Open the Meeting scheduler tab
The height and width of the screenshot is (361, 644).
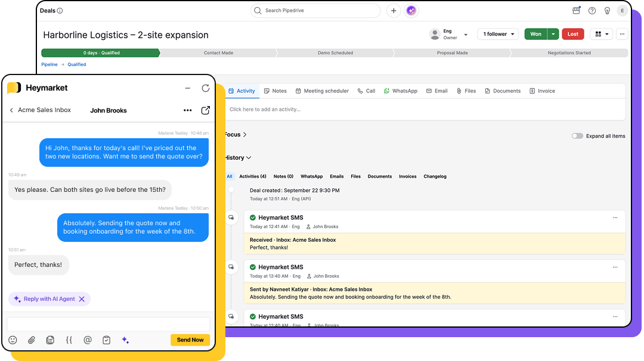tap(322, 91)
